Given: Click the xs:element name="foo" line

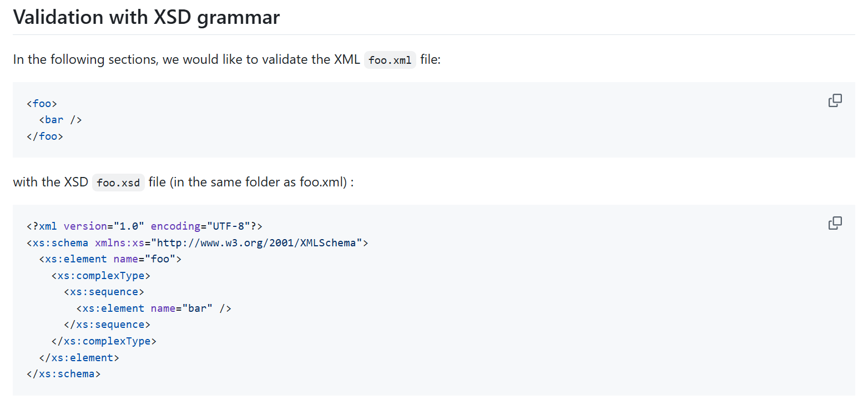Looking at the screenshot, I should [110, 259].
